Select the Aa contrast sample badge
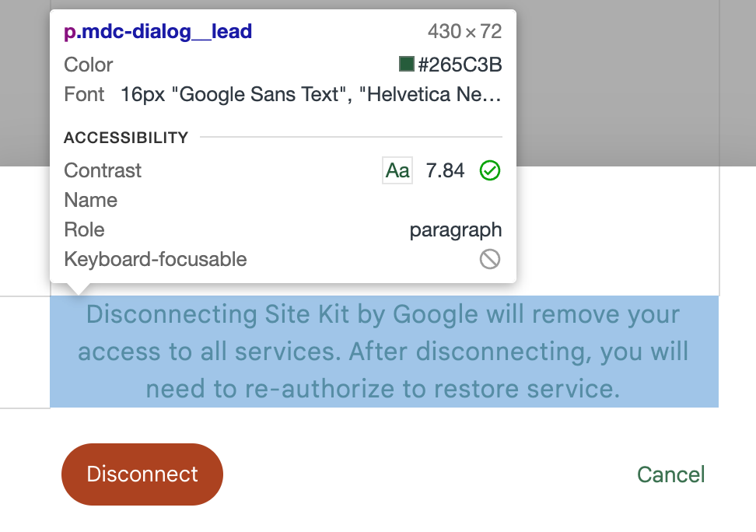This screenshot has height=532, width=756. (397, 170)
